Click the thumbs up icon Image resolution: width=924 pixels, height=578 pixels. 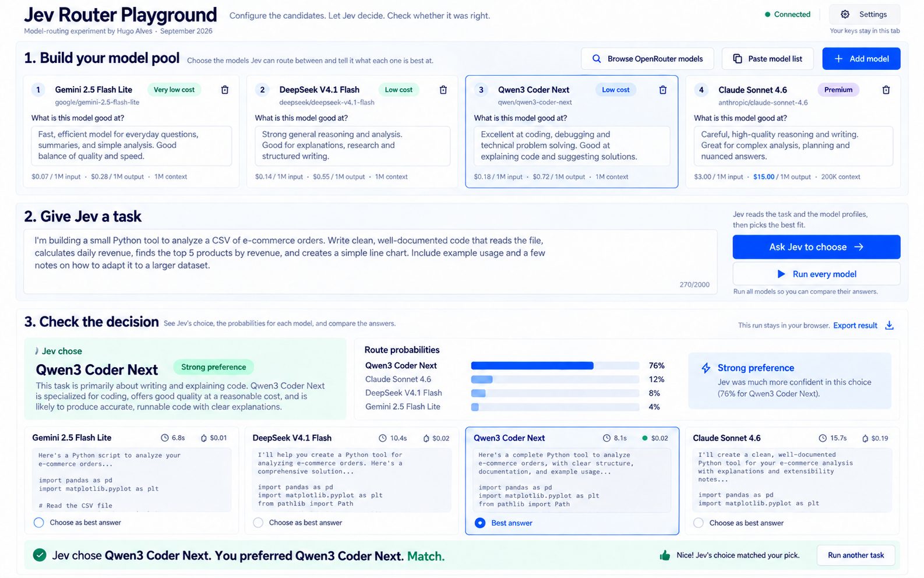point(665,555)
